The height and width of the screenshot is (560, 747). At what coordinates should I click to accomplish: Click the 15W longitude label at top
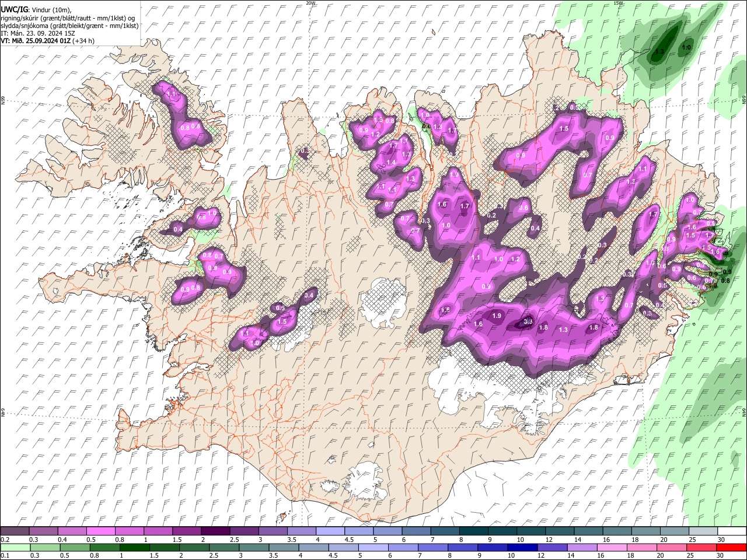point(618,2)
